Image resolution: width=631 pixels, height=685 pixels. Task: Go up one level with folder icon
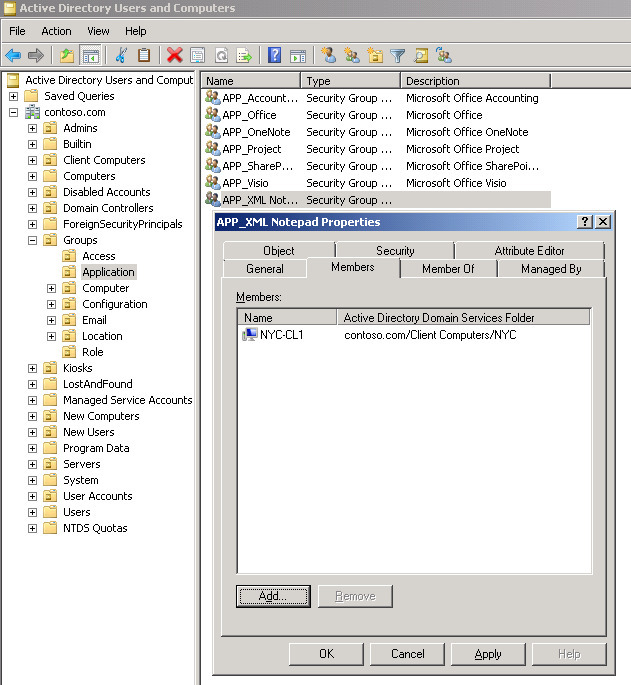pos(67,55)
